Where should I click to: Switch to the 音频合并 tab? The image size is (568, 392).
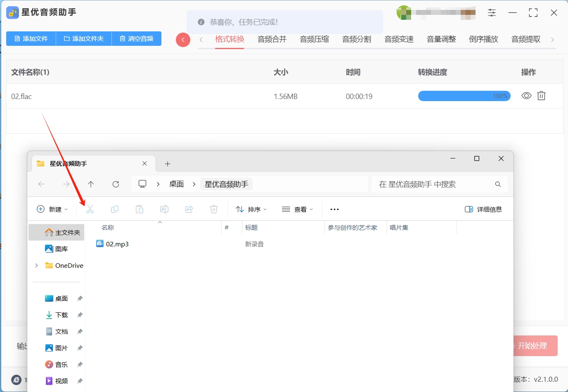[272, 39]
